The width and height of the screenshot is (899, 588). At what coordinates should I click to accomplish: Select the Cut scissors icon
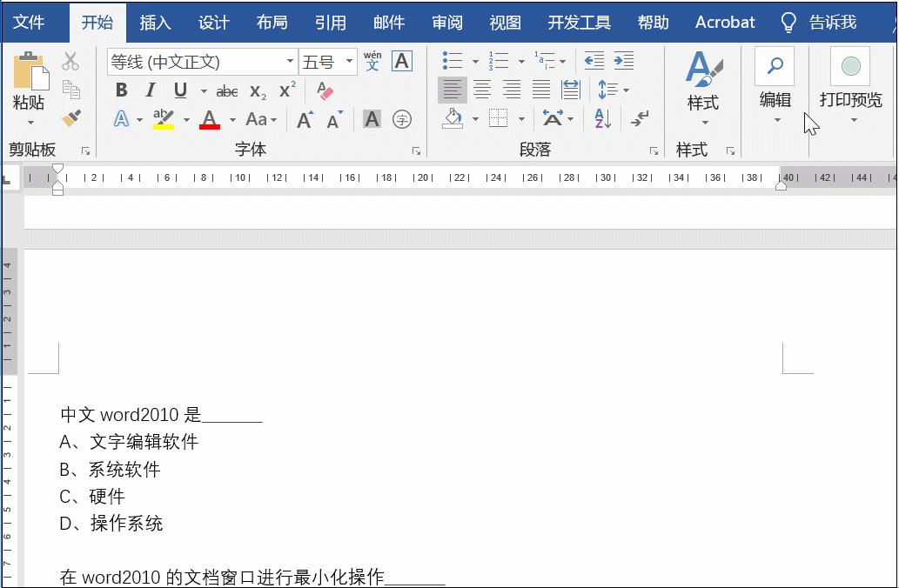coord(70,60)
